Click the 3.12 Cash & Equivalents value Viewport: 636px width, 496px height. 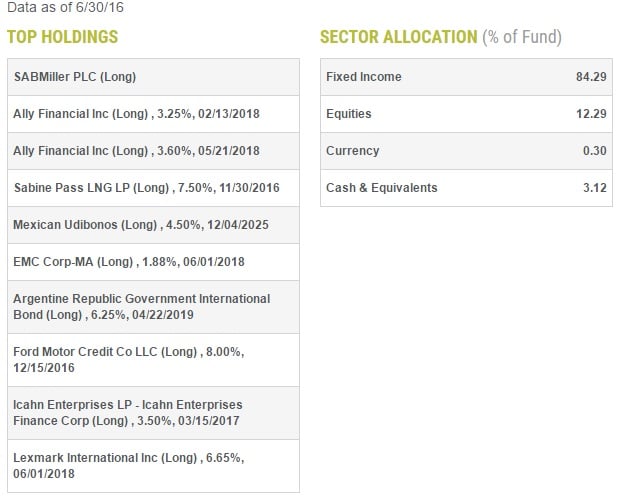pyautogui.click(x=595, y=188)
